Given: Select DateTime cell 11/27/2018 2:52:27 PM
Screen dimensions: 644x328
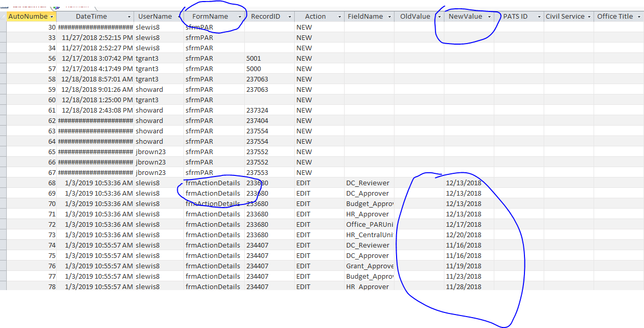Looking at the screenshot, I should [x=95, y=48].
